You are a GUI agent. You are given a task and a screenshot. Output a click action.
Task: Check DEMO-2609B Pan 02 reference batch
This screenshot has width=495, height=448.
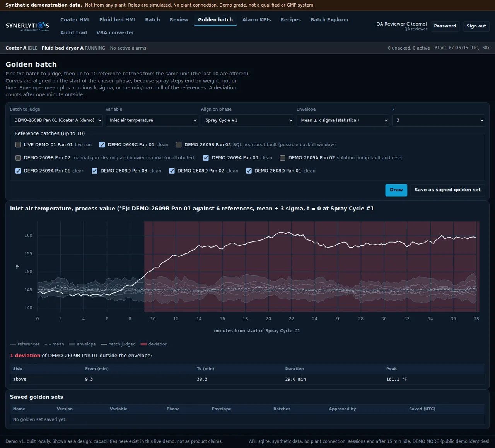coord(18,158)
